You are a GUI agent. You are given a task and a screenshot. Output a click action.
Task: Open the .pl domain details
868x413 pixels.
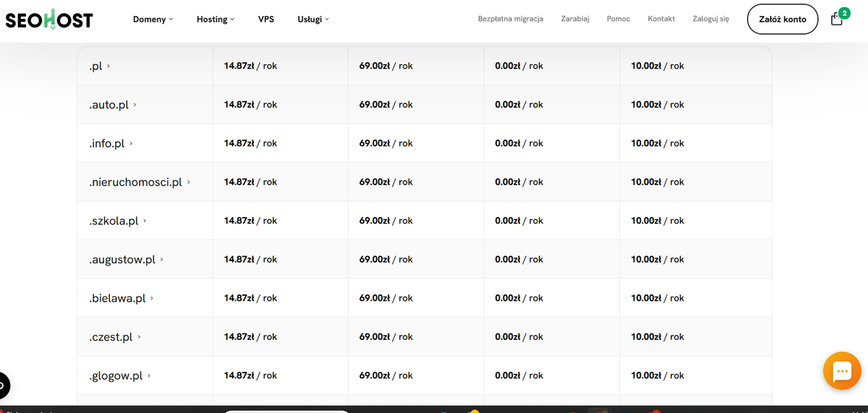coord(99,66)
